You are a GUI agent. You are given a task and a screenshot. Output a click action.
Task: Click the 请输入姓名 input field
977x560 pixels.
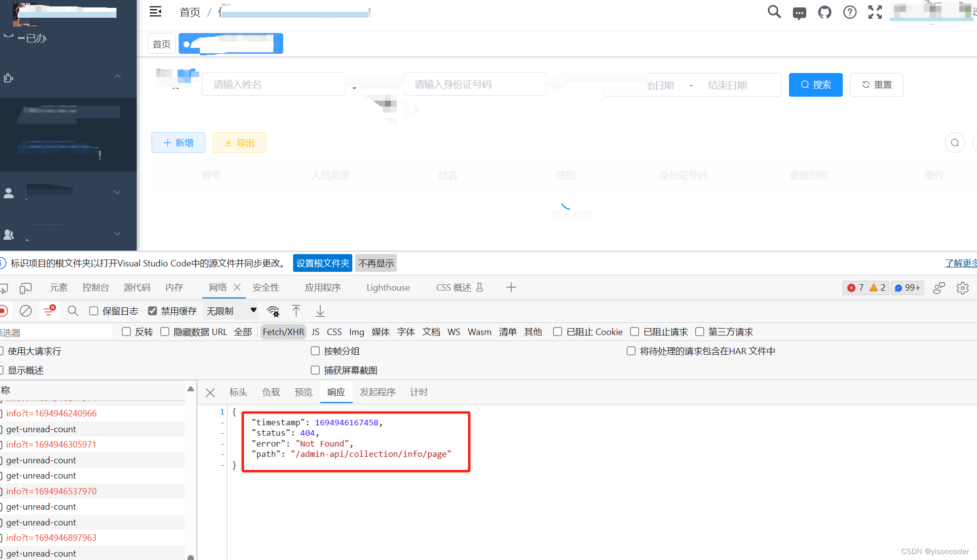point(273,84)
